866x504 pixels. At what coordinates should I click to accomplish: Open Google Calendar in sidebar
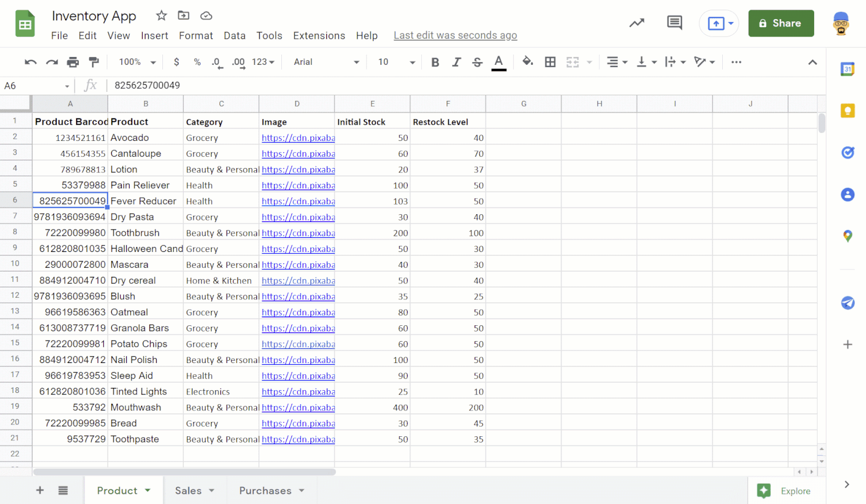pyautogui.click(x=848, y=69)
